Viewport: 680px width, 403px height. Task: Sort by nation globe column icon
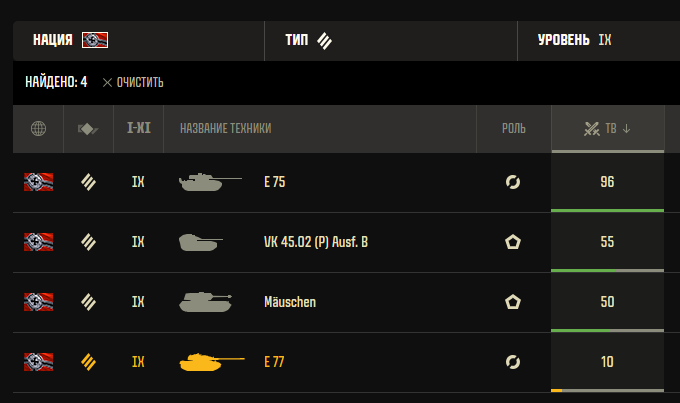pos(39,128)
